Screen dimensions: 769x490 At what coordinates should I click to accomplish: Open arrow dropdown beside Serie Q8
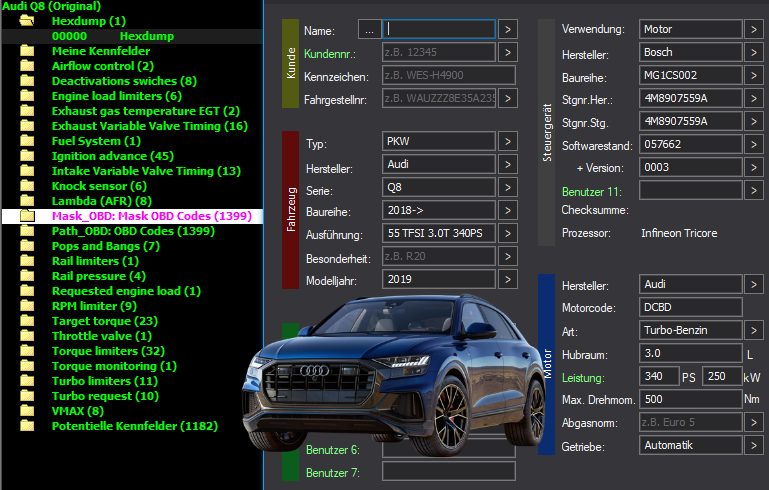508,187
